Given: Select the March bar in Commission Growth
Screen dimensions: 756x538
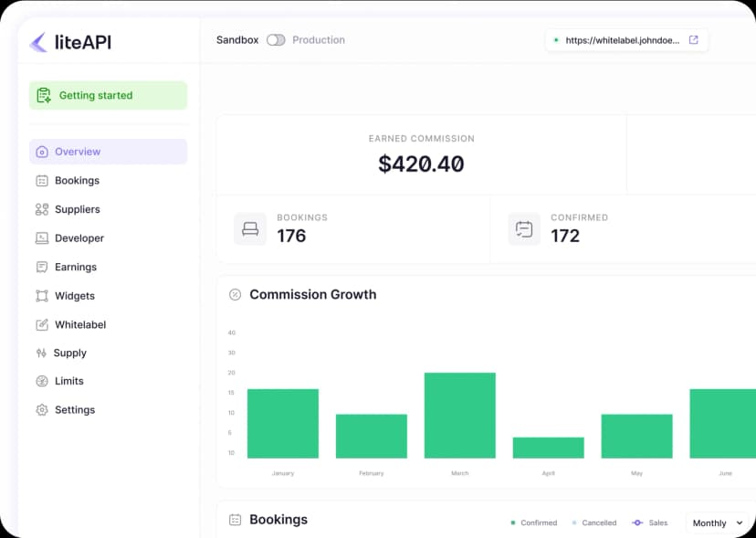Looking at the screenshot, I should pyautogui.click(x=459, y=416).
